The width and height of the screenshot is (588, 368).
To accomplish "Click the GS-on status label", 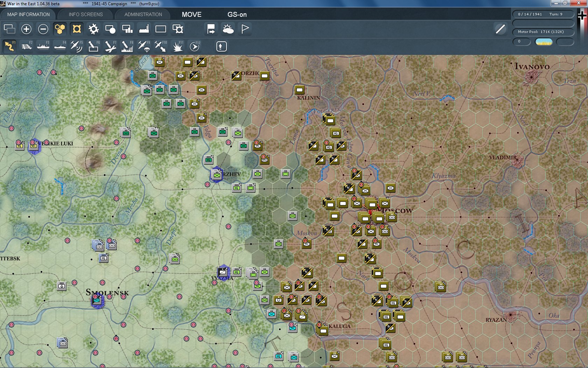I will click(237, 14).
